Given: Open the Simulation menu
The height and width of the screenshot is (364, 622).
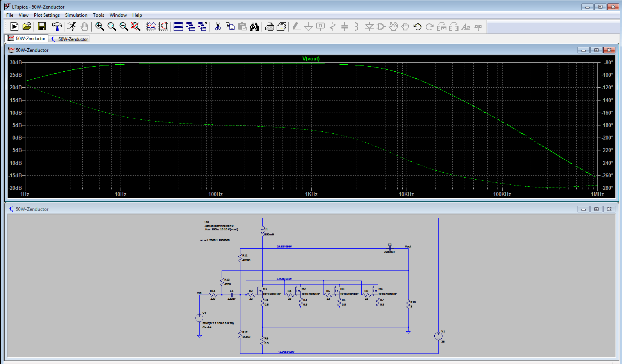Looking at the screenshot, I should [x=76, y=15].
